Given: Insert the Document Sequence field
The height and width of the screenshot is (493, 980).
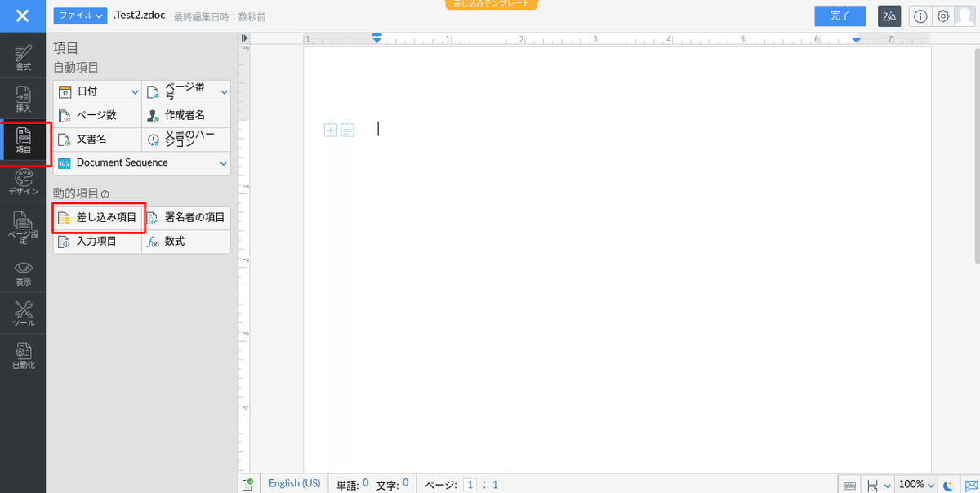Looking at the screenshot, I should tap(135, 162).
